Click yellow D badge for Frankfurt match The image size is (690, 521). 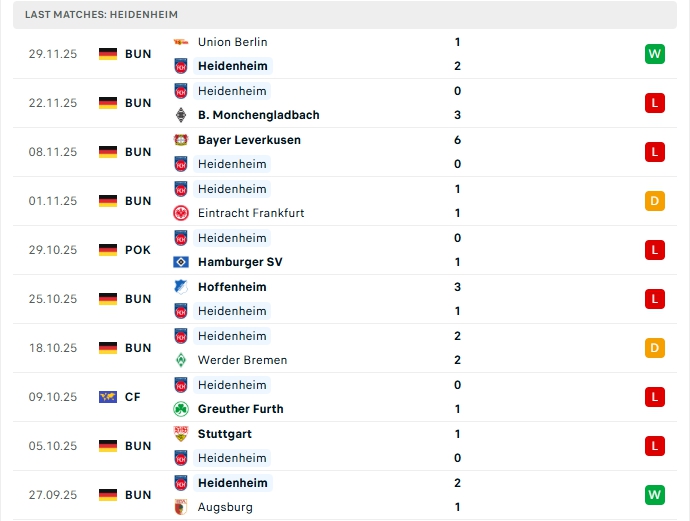[655, 201]
